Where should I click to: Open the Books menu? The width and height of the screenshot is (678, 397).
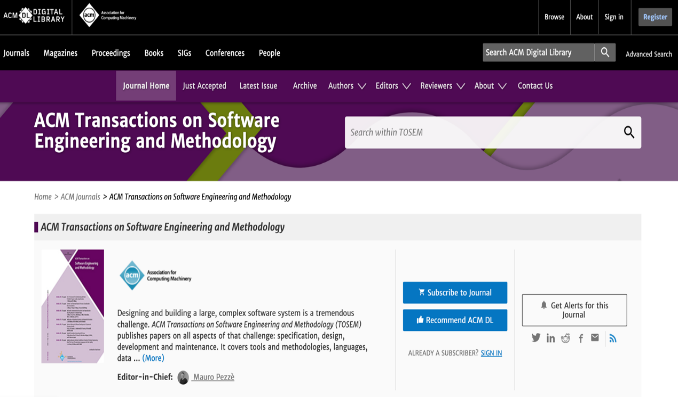tap(154, 53)
